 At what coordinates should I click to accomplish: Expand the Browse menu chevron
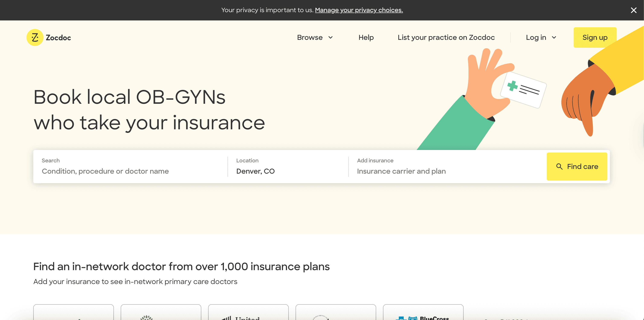click(x=331, y=37)
